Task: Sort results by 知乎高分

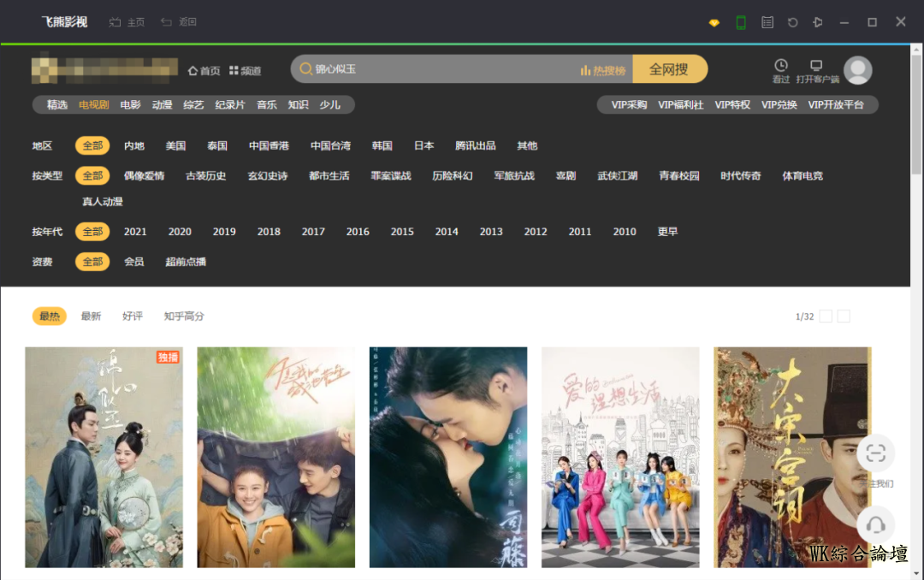Action: 184,317
